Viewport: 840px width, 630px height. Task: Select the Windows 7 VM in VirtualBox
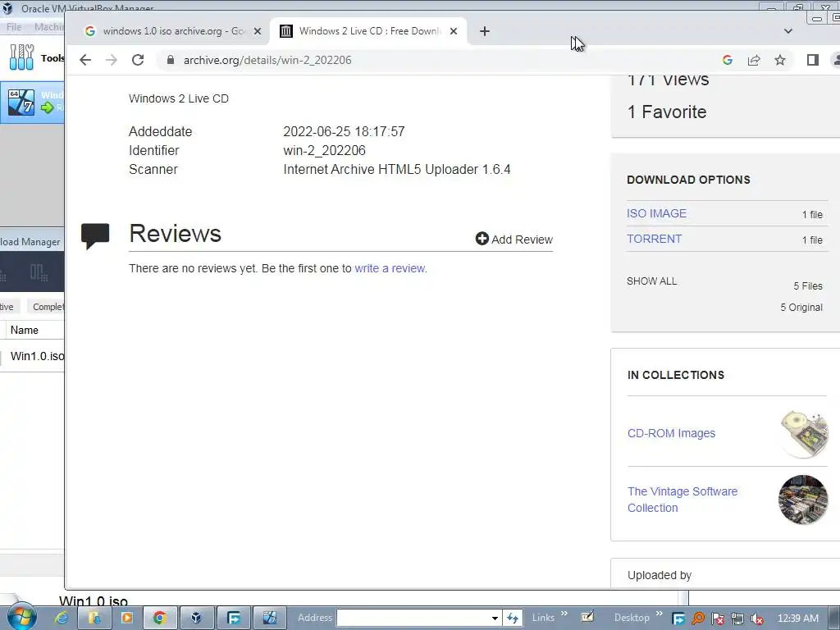(32, 102)
